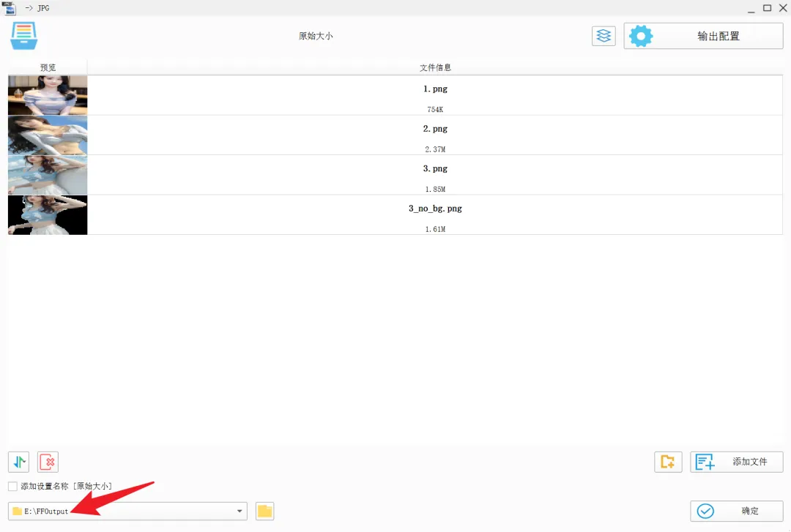This screenshot has height=532, width=791.
Task: Click the 预览 column header
Action: click(x=48, y=67)
